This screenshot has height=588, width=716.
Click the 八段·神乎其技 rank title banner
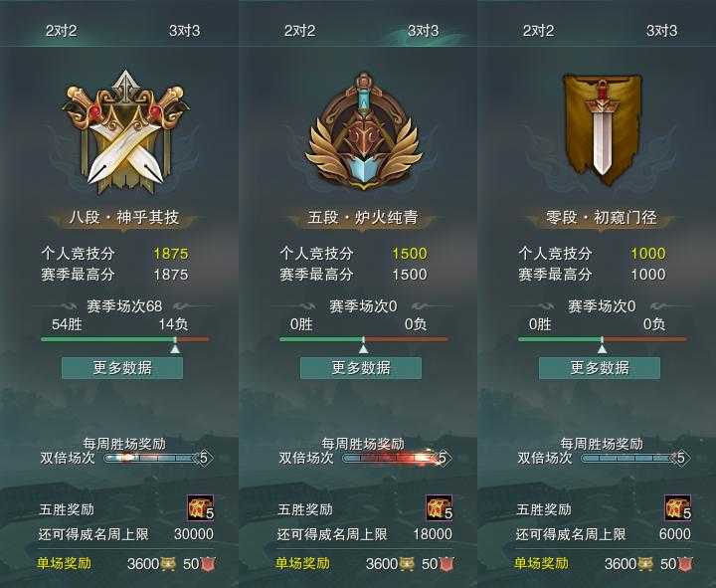pyautogui.click(x=123, y=218)
